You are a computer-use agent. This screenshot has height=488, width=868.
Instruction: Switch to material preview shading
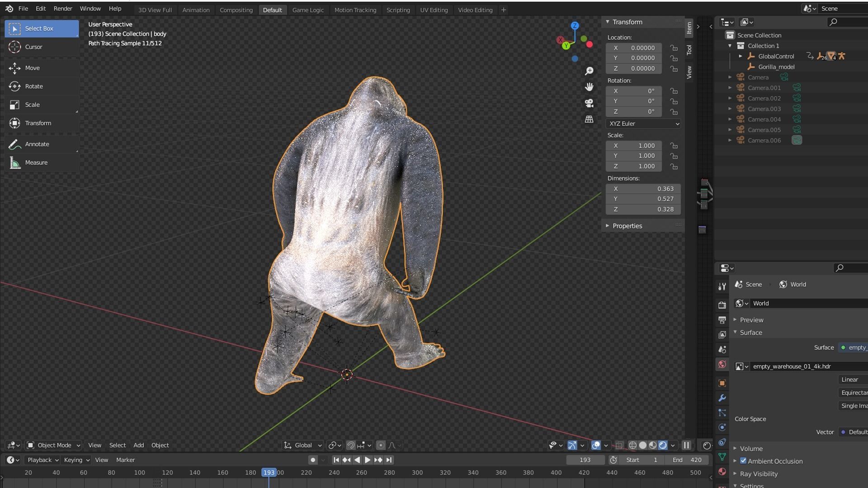pyautogui.click(x=652, y=446)
